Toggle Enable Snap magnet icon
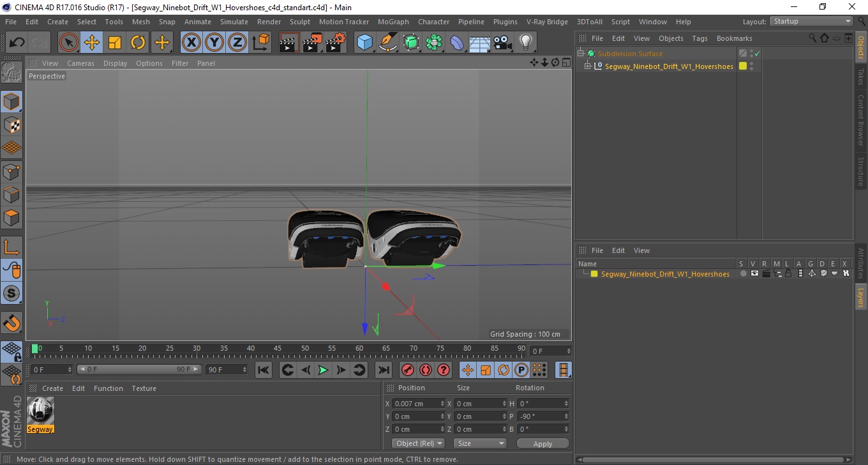The width and height of the screenshot is (868, 465). (x=11, y=323)
